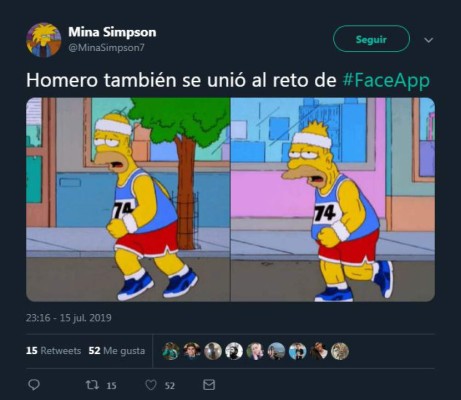Click the retweet count 15 beside arrows
Screen dimensions: 461x400
[x=111, y=386]
